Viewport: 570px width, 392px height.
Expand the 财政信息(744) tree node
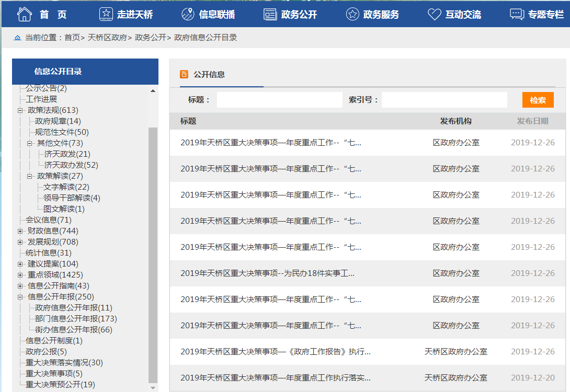[20, 231]
